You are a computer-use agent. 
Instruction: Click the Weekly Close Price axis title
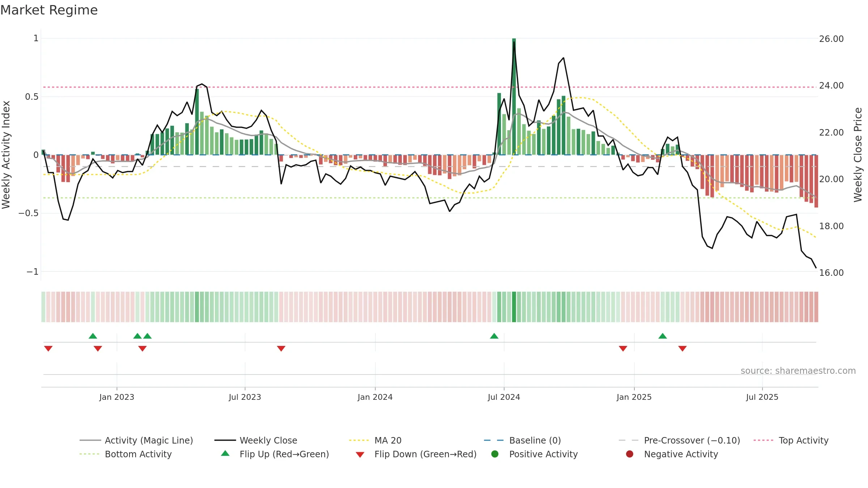click(858, 155)
